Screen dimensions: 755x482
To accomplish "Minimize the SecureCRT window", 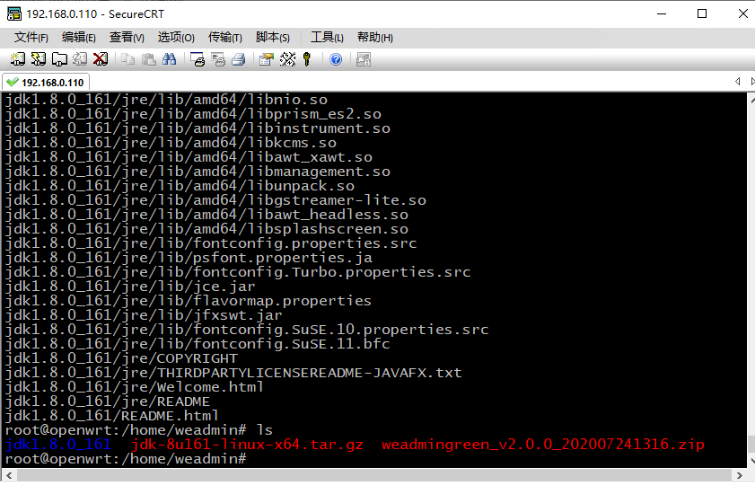I will point(662,13).
